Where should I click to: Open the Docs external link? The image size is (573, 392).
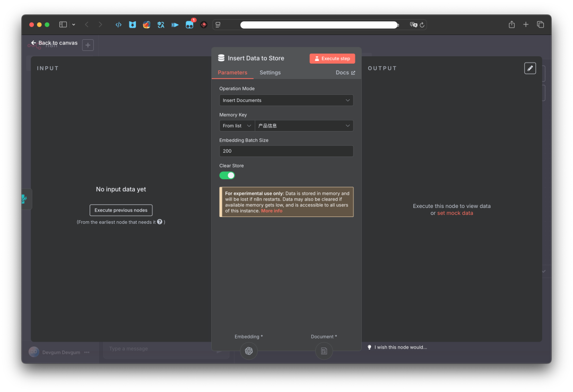[x=345, y=72]
